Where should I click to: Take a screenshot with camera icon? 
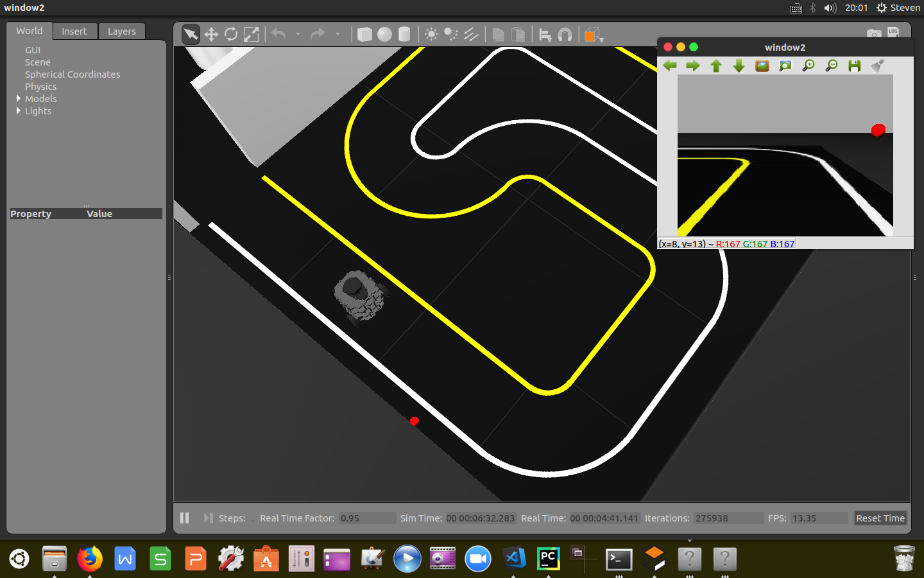click(874, 33)
